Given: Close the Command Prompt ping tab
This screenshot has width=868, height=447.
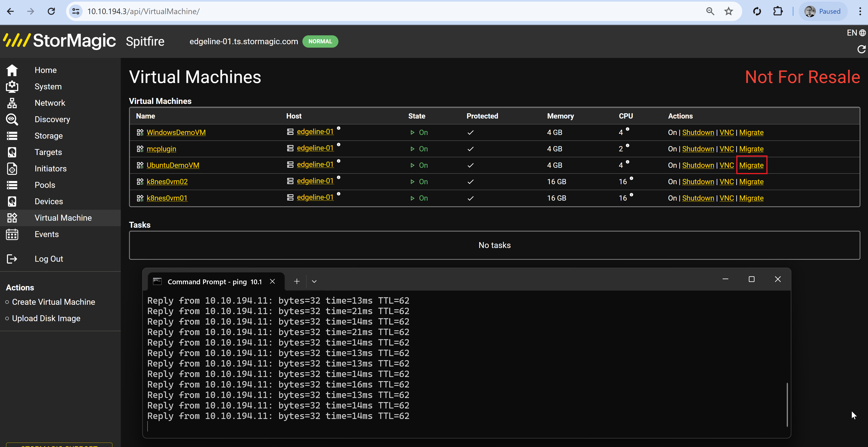Looking at the screenshot, I should (x=272, y=281).
